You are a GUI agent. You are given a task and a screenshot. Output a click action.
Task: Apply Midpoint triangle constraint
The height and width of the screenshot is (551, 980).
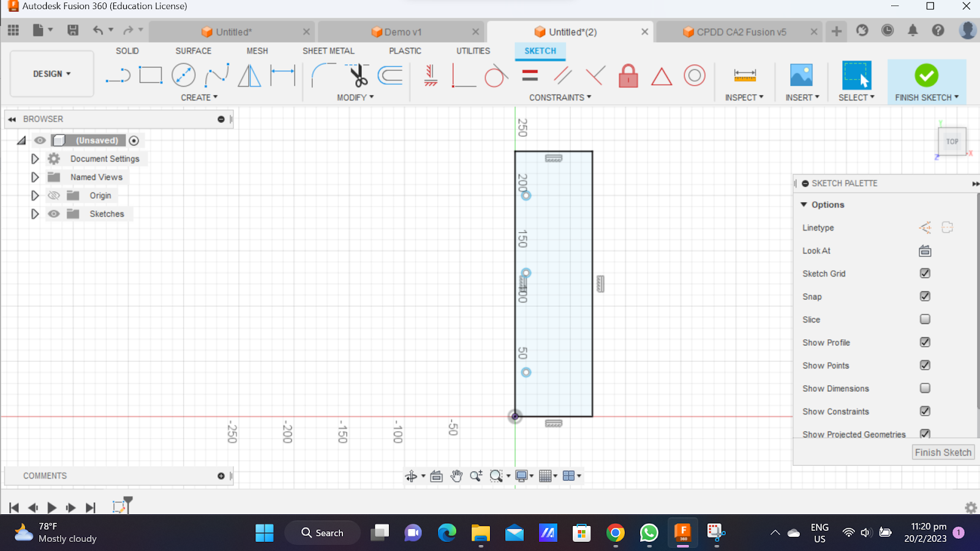coord(661,76)
